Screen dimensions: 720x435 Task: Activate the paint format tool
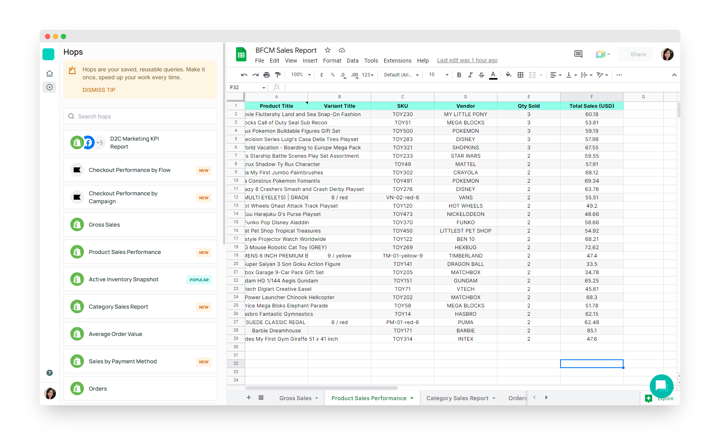(x=278, y=75)
